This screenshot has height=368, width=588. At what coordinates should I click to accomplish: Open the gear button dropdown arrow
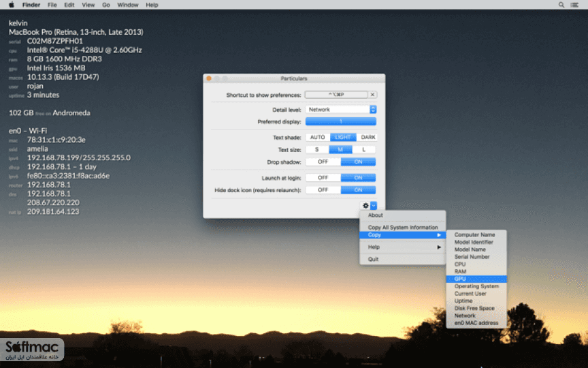[374, 205]
